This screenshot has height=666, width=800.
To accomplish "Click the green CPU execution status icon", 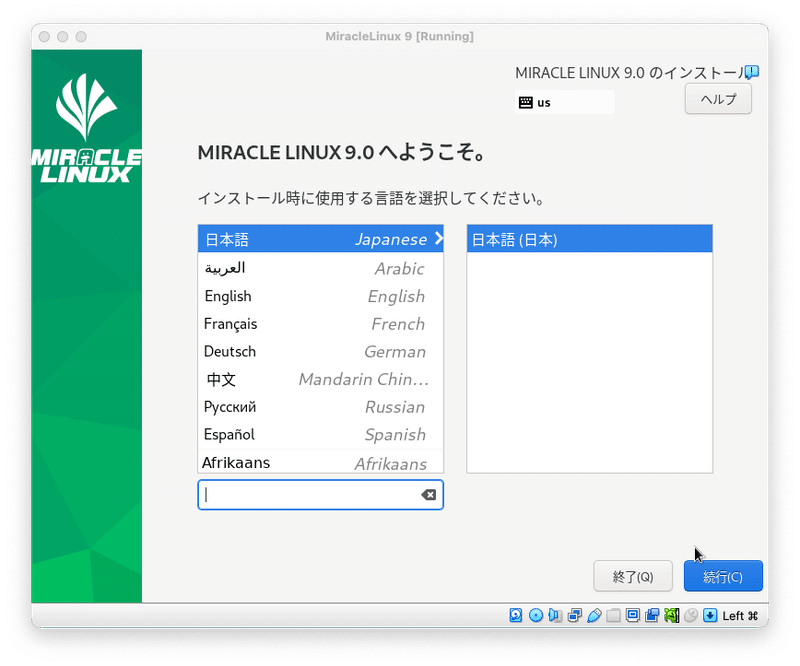I will coord(671,615).
